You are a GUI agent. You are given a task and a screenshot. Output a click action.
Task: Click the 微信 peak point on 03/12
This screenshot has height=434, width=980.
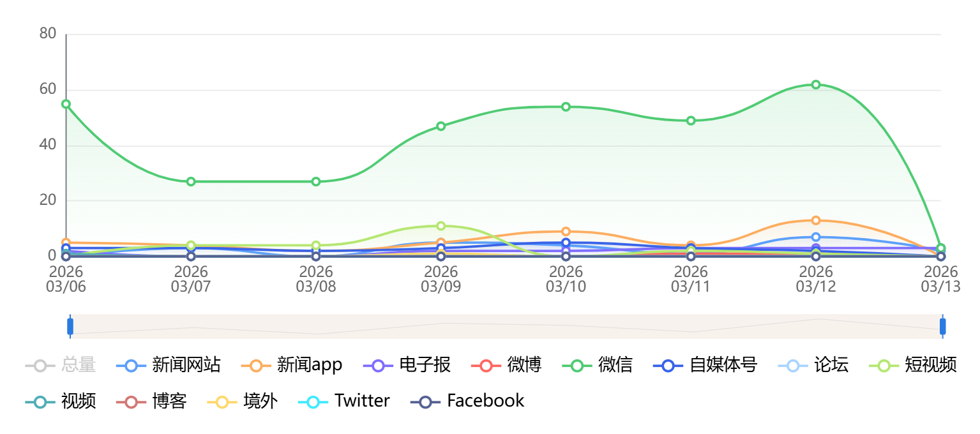click(x=816, y=85)
